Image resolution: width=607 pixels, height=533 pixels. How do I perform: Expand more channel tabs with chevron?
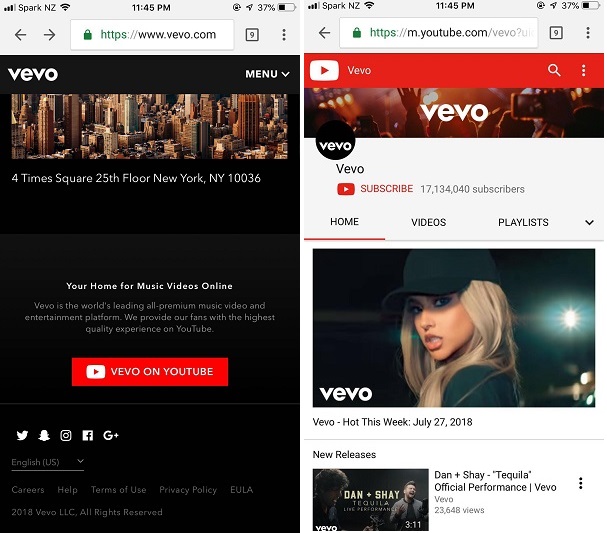click(589, 223)
